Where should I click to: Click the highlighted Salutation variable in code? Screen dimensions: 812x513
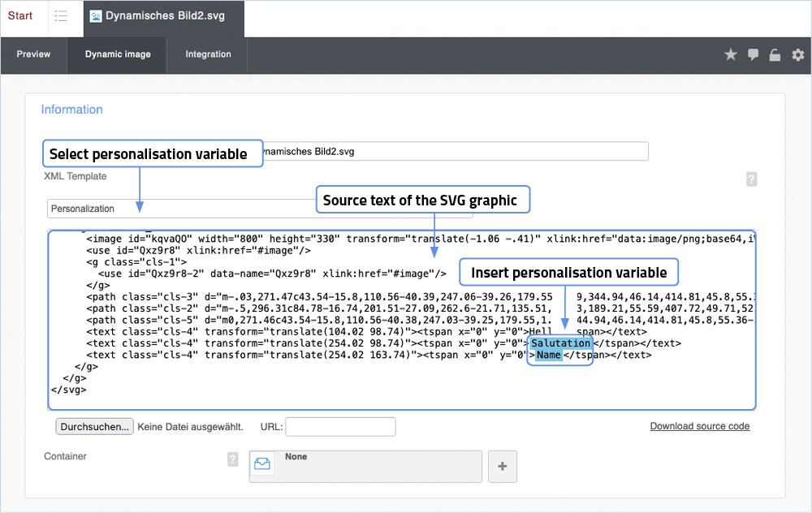tap(560, 343)
